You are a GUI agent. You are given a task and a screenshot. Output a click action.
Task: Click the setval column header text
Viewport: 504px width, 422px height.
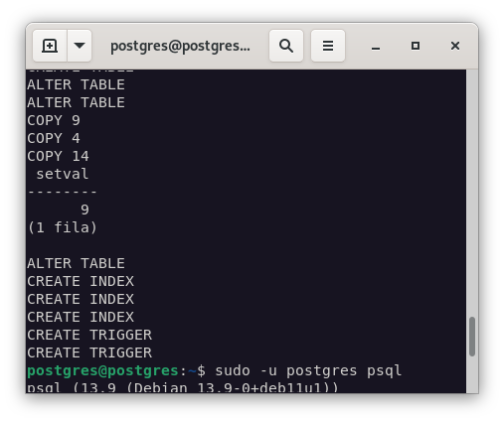click(x=63, y=174)
